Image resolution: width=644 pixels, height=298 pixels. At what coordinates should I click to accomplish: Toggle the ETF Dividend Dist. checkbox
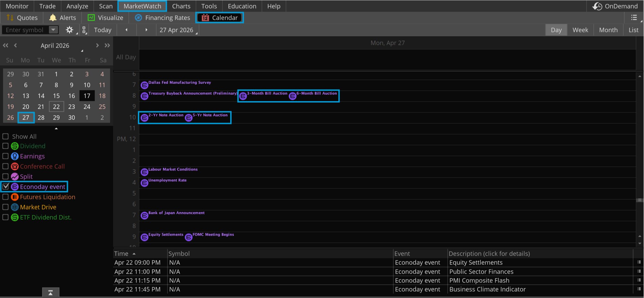click(5, 217)
